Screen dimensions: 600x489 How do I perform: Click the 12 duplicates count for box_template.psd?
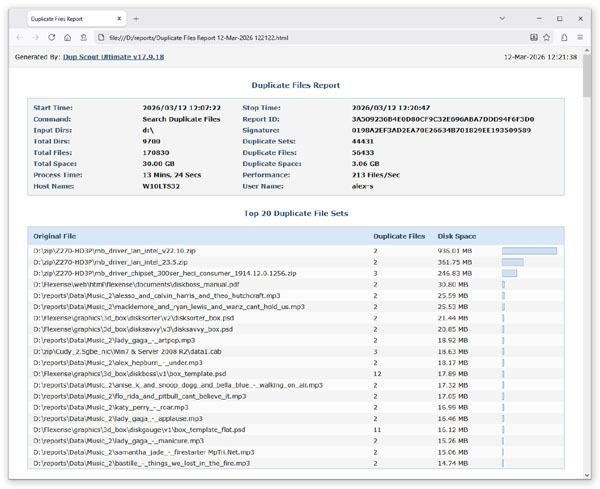pos(377,373)
